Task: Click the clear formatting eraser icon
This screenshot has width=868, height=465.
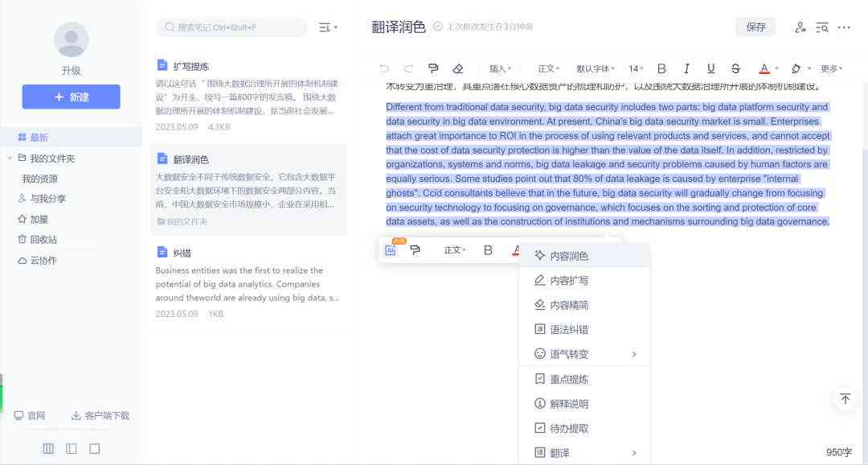Action: click(458, 68)
